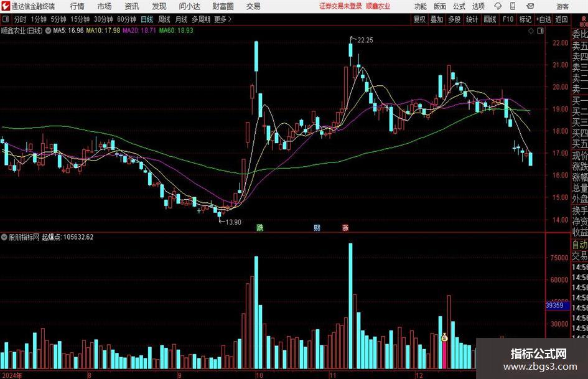
Task: Expand the 更多 period options
Action: [x=223, y=19]
